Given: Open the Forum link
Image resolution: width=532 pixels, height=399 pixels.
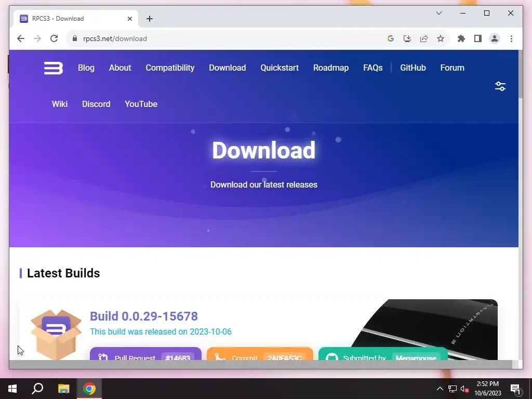Looking at the screenshot, I should 453,68.
